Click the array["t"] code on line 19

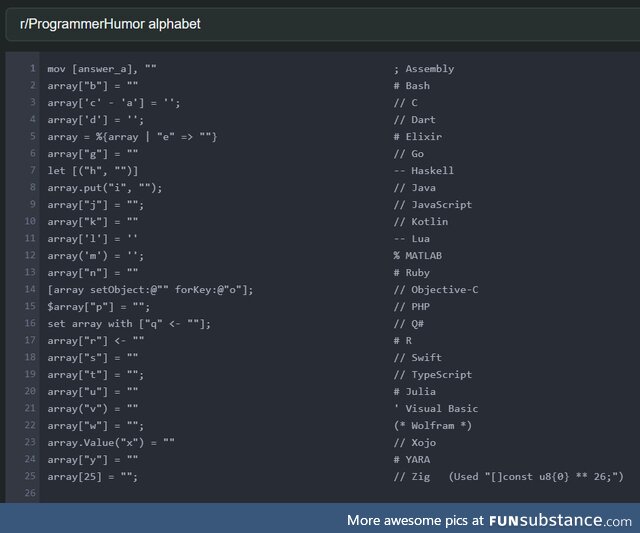96,375
